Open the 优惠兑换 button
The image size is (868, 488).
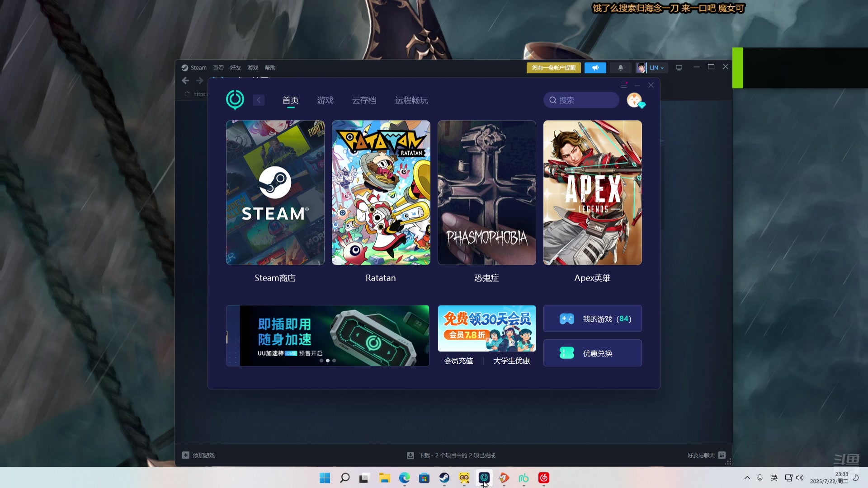593,353
